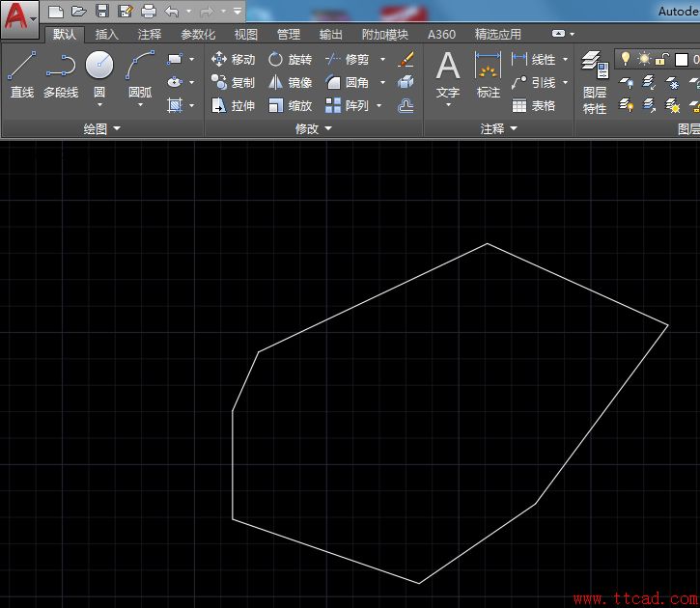This screenshot has height=608, width=700.
Task: Select the Line (直线) tool
Action: click(x=22, y=75)
